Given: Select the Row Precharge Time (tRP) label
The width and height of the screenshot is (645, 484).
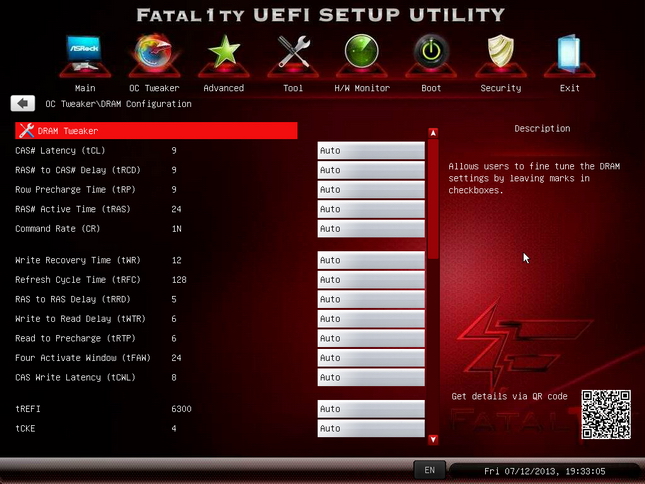Looking at the screenshot, I should click(75, 190).
